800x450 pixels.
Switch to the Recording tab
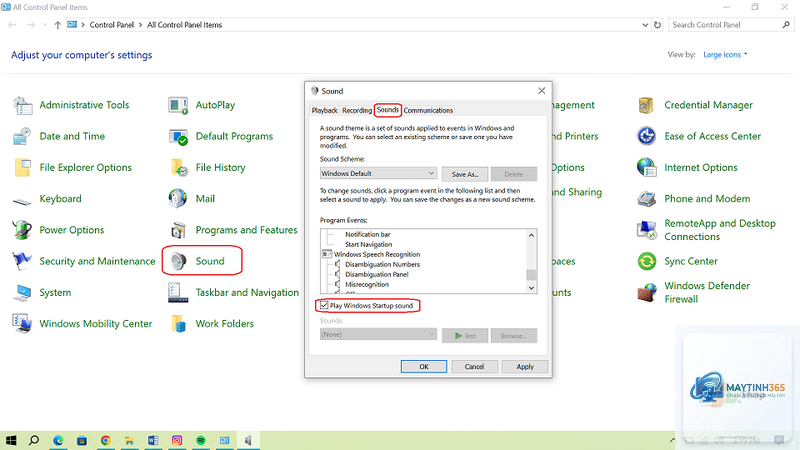click(x=357, y=110)
